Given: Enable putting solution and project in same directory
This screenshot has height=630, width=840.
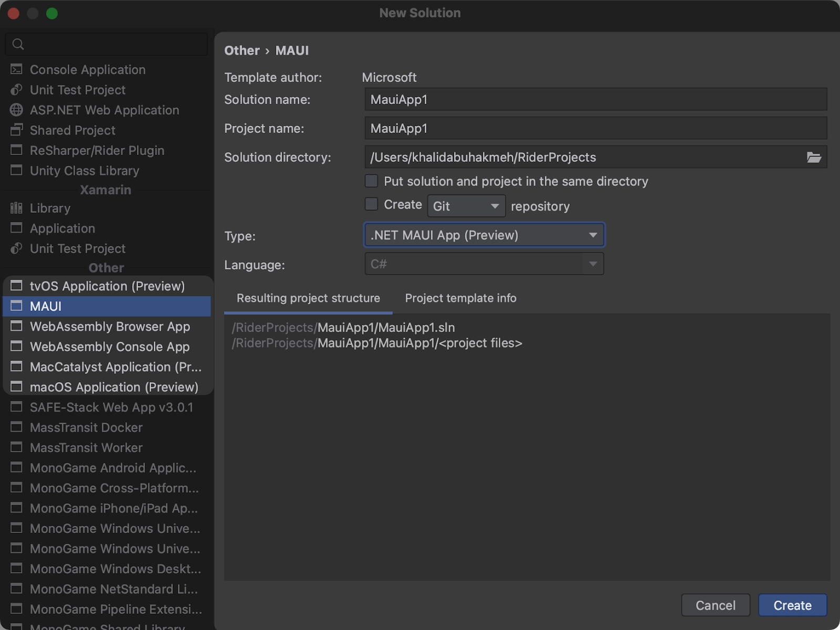Looking at the screenshot, I should pyautogui.click(x=371, y=181).
